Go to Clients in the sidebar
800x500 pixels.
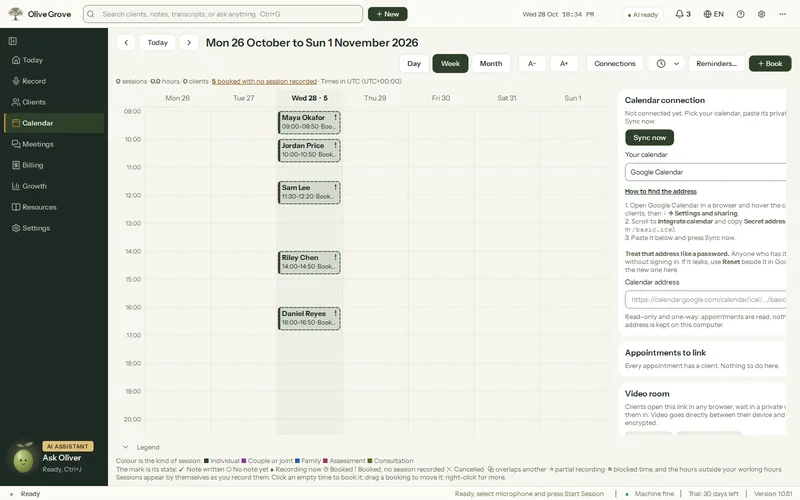point(54,102)
